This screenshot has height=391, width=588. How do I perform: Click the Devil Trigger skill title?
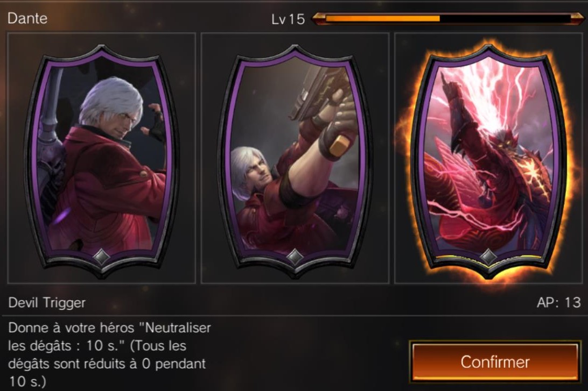point(47,303)
